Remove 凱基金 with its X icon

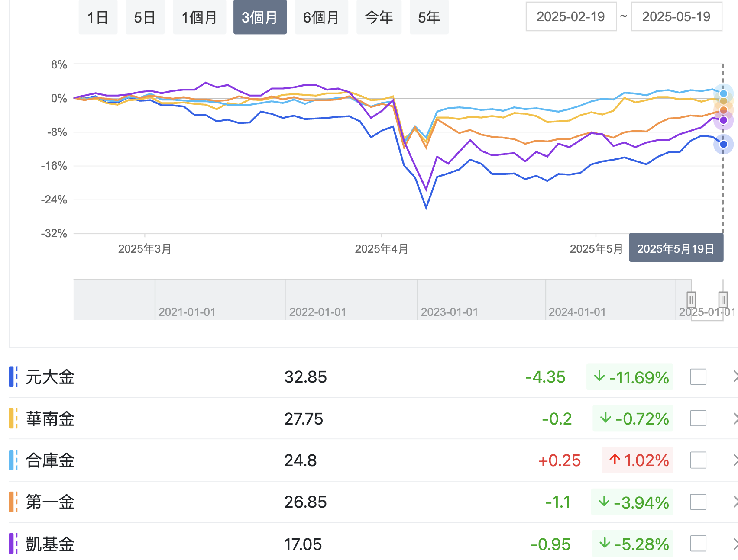[735, 544]
